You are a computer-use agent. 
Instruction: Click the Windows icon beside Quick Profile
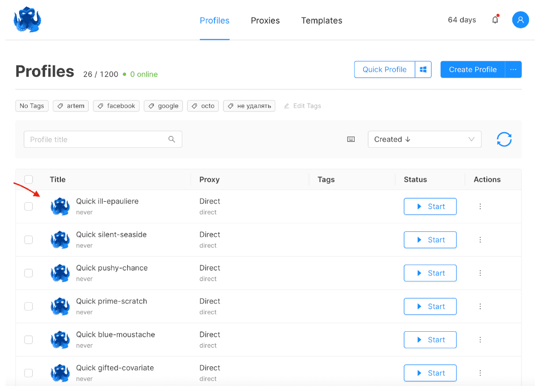pos(423,70)
